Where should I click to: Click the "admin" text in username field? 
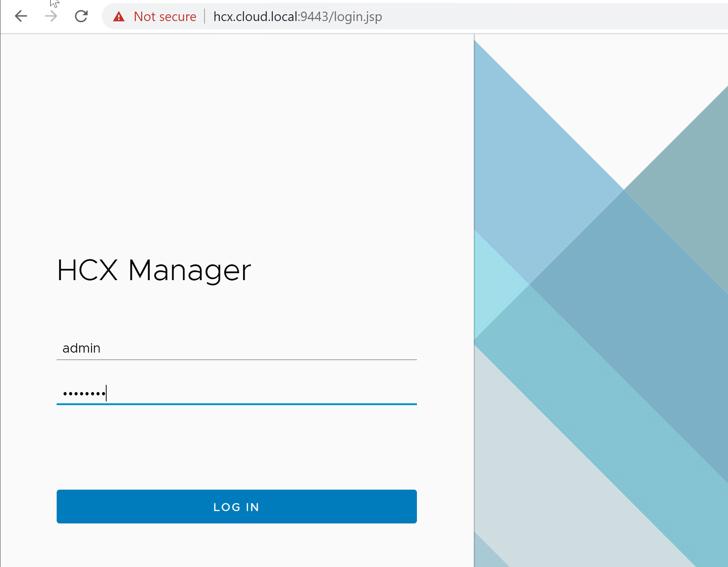click(81, 348)
